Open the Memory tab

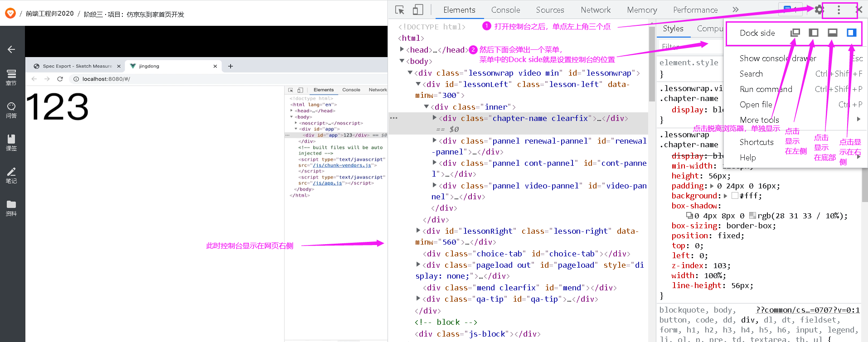(x=642, y=10)
